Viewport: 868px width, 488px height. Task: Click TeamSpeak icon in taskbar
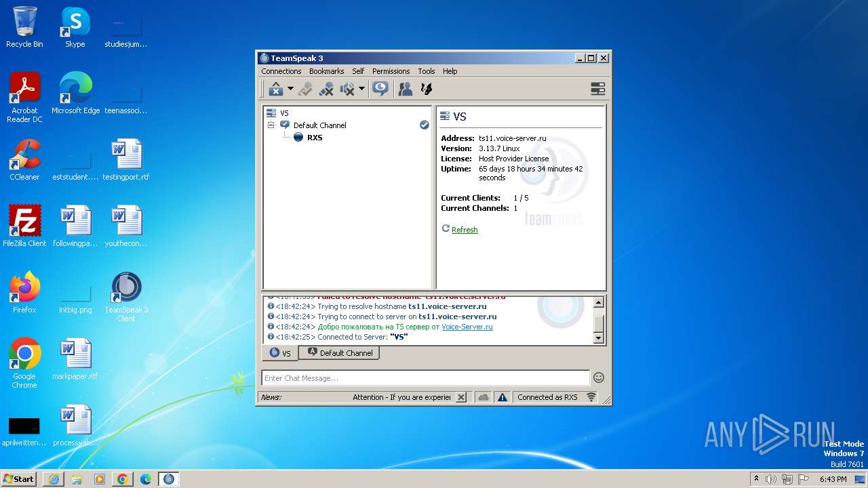(x=169, y=479)
